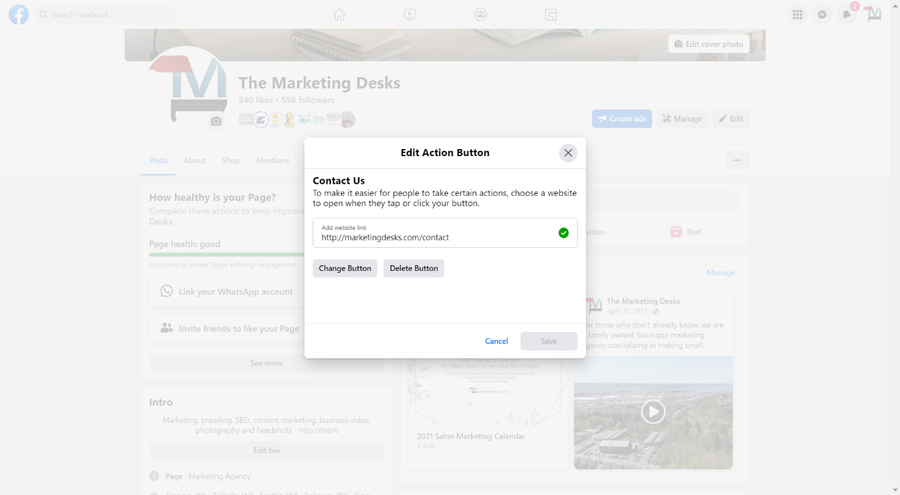Open the three-dot more options button
Screen dimensions: 900x495
click(737, 160)
